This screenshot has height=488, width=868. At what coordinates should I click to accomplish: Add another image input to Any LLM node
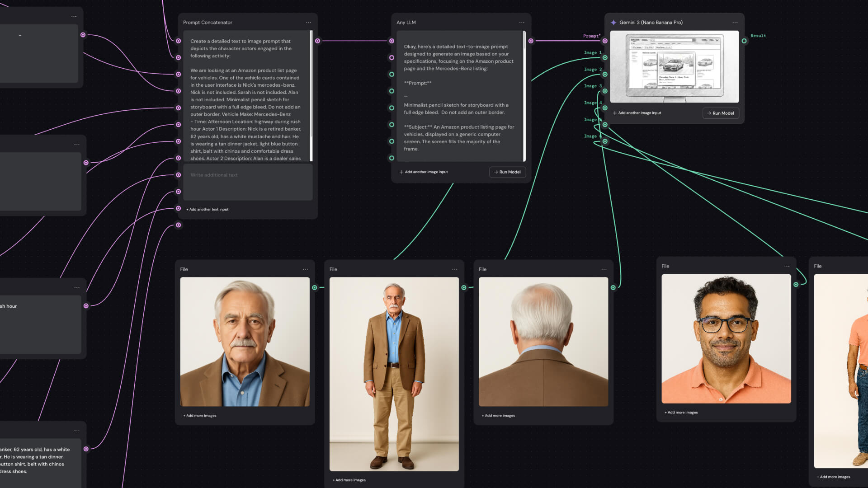[x=424, y=172]
